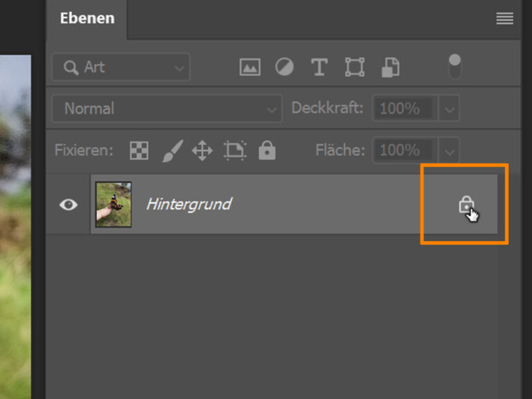The width and height of the screenshot is (532, 399).
Task: Click the Fläche label
Action: 340,150
